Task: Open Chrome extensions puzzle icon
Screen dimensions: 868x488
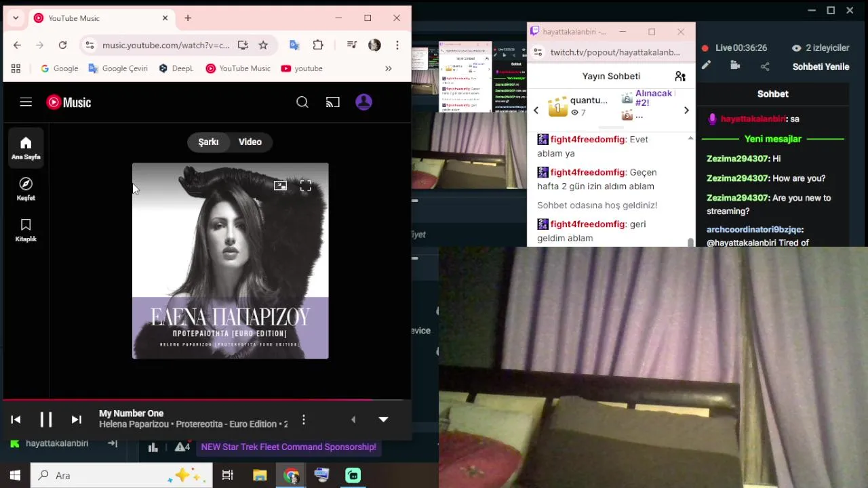Action: (318, 45)
